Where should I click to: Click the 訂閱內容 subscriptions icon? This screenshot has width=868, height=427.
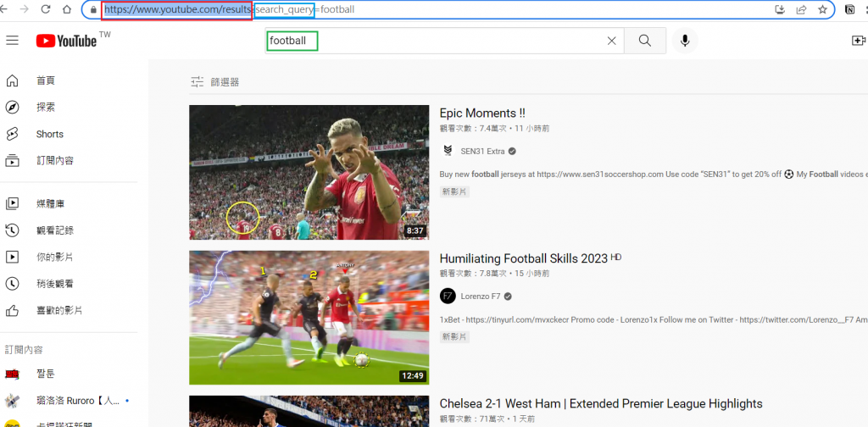(x=12, y=160)
